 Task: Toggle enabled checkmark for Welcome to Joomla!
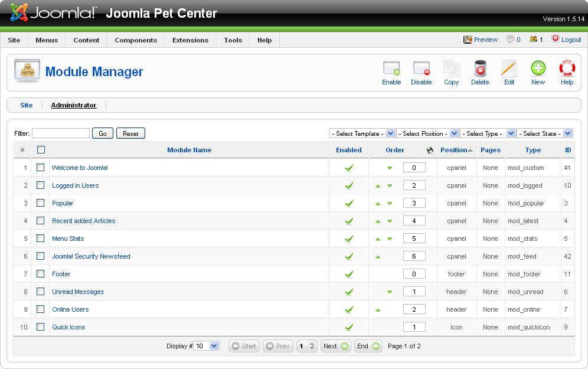point(349,168)
